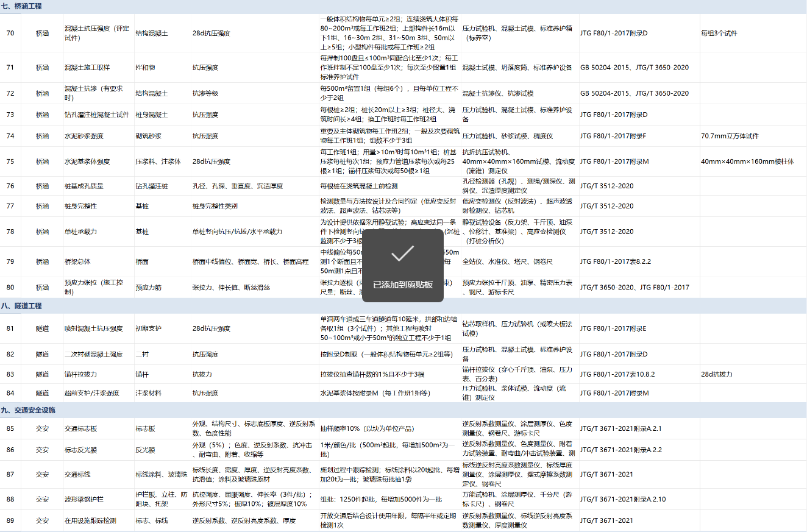Click the 注浆材料 cell
Image resolution: width=807 pixels, height=532 pixels.
point(148,393)
